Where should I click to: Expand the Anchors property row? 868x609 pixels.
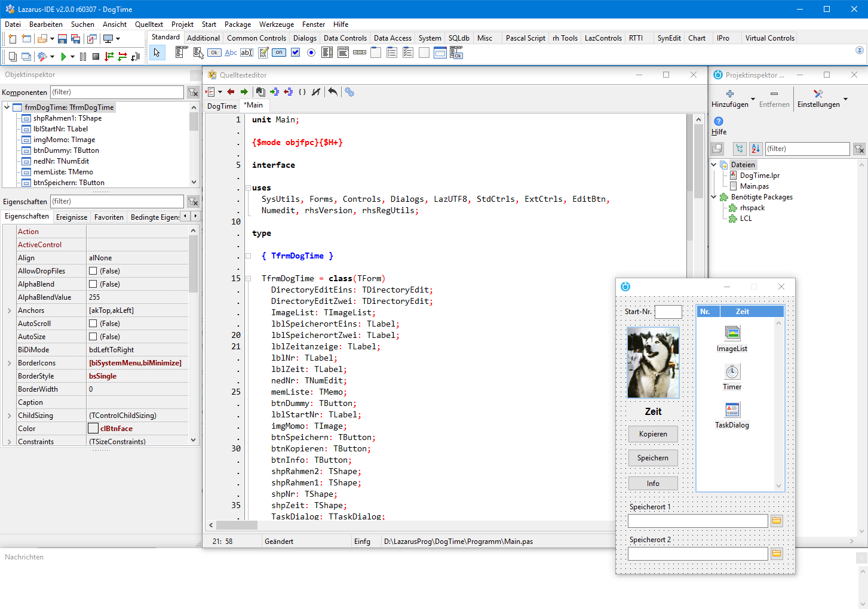tap(9, 310)
